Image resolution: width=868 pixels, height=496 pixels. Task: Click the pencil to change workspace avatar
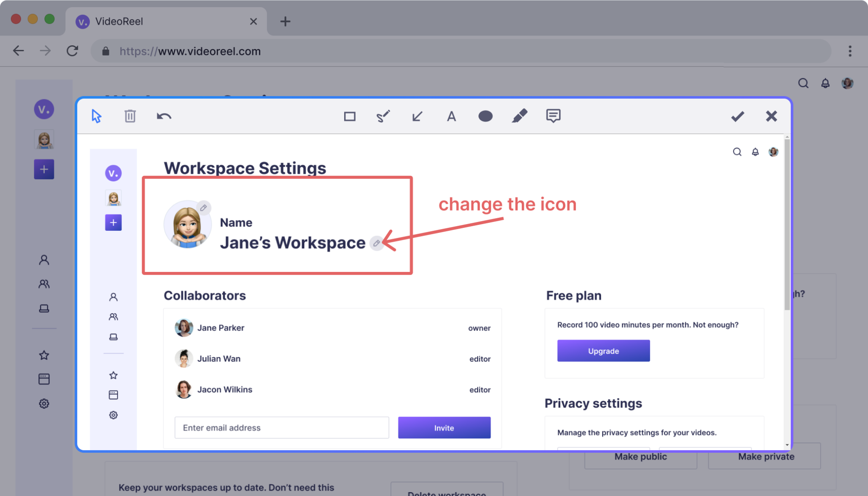(203, 208)
